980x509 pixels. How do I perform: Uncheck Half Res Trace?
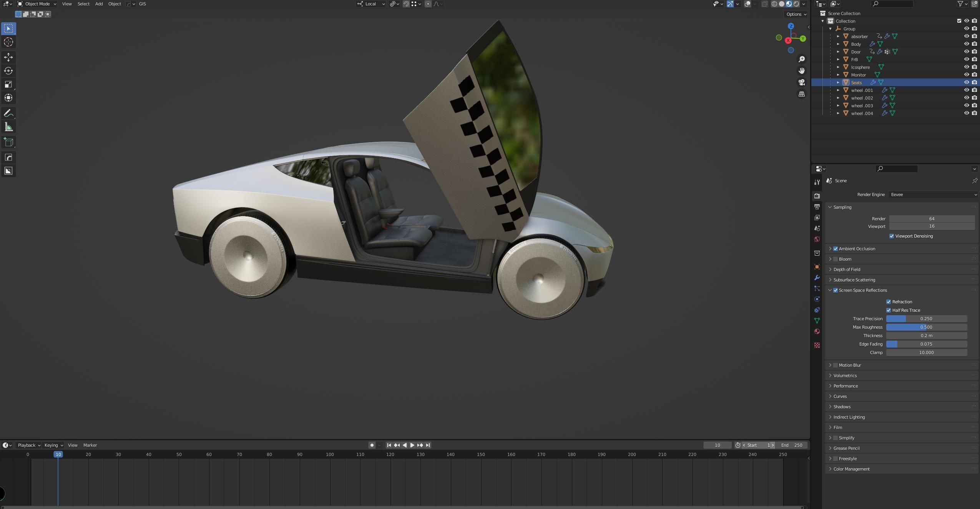[x=889, y=310]
